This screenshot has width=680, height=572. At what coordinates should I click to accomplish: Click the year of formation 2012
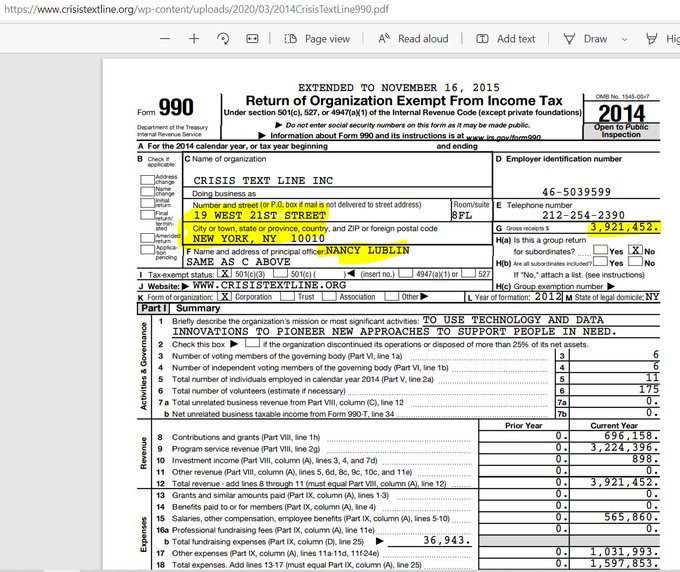(x=548, y=297)
